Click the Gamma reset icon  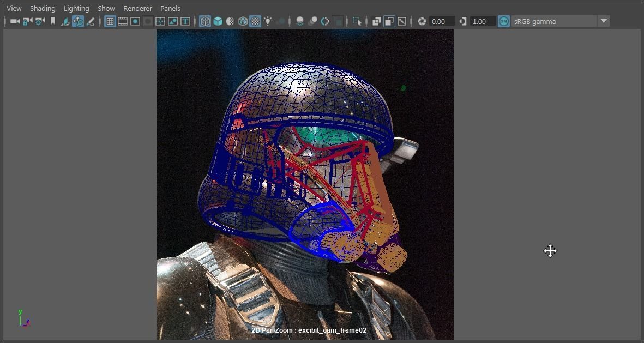tap(463, 21)
